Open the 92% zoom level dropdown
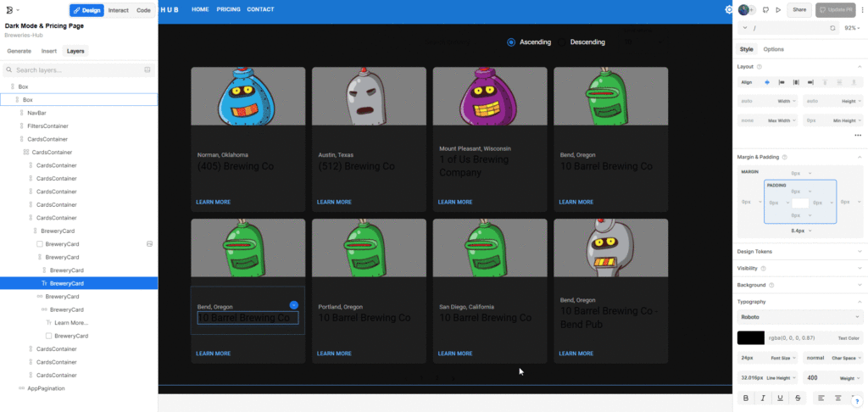 tap(850, 28)
